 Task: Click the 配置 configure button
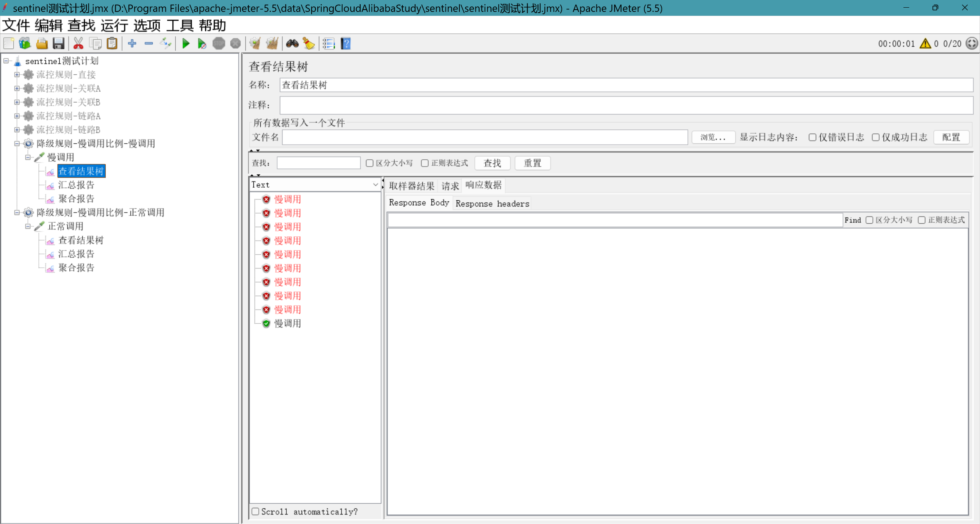pos(951,138)
